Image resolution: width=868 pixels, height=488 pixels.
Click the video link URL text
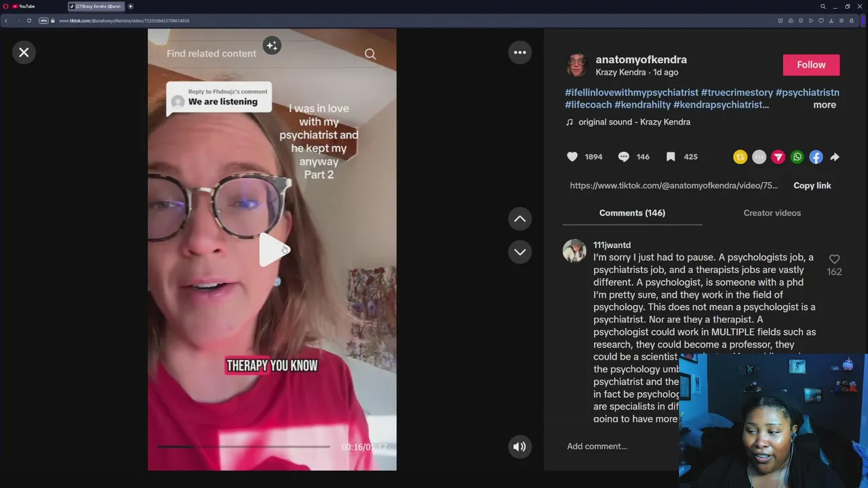673,185
